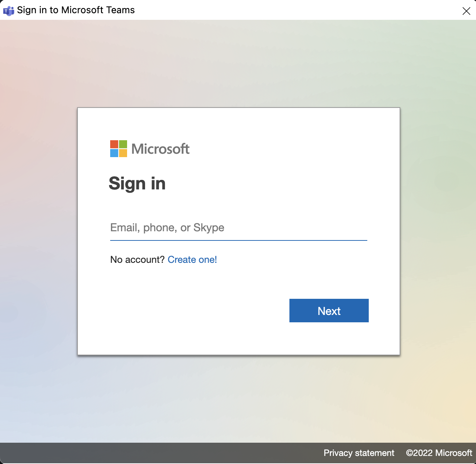
Task: Click the No account? text
Action: tap(137, 260)
